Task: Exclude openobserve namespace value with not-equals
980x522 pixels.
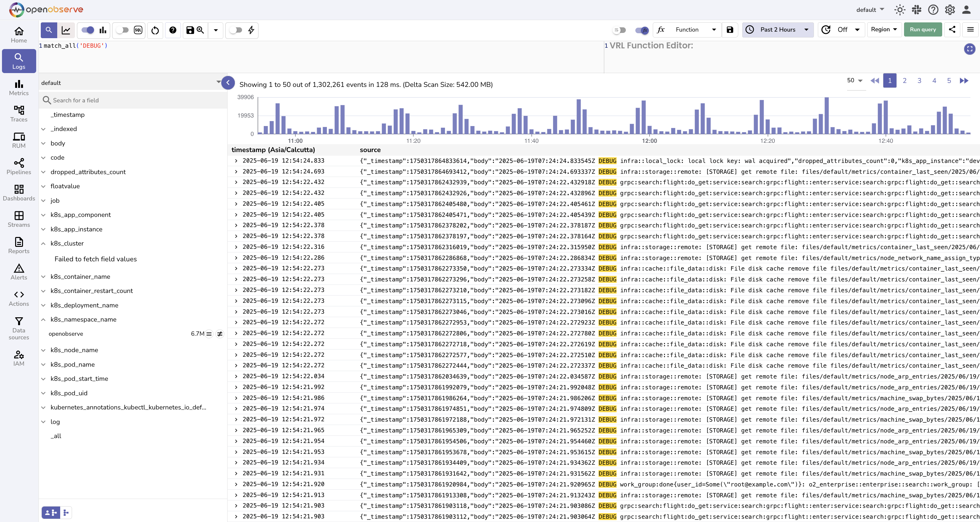Action: (x=219, y=334)
